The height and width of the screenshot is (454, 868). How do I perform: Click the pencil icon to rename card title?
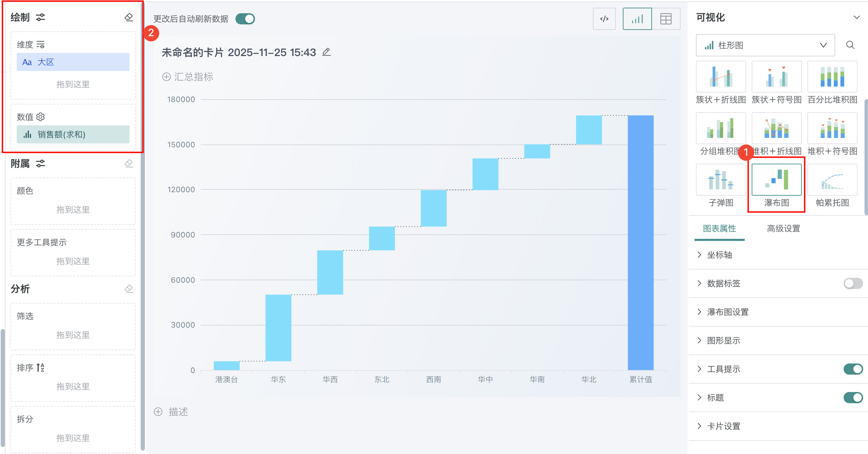click(x=326, y=52)
